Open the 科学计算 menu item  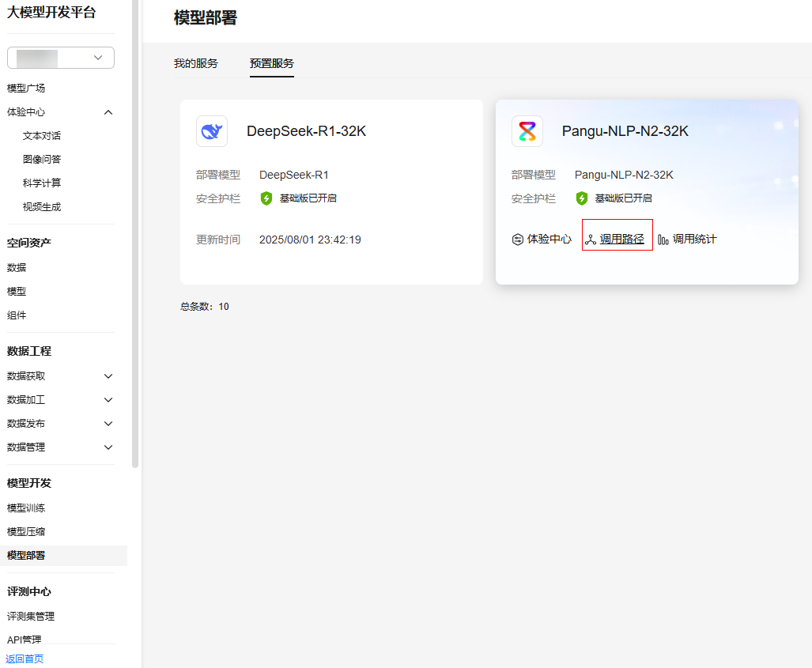[41, 183]
